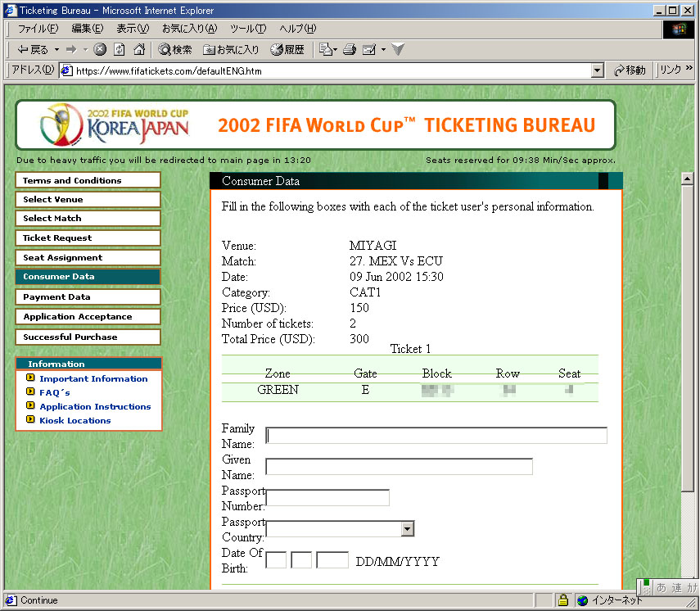Go to Terms and Conditions step
The height and width of the screenshot is (611, 700).
point(88,180)
